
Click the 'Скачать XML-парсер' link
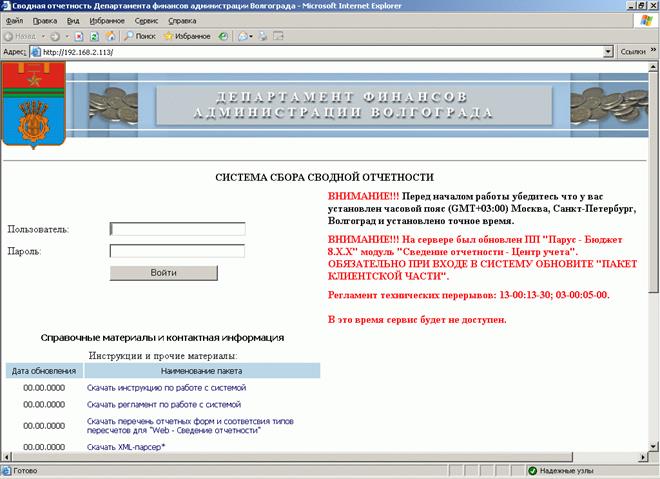(x=126, y=447)
